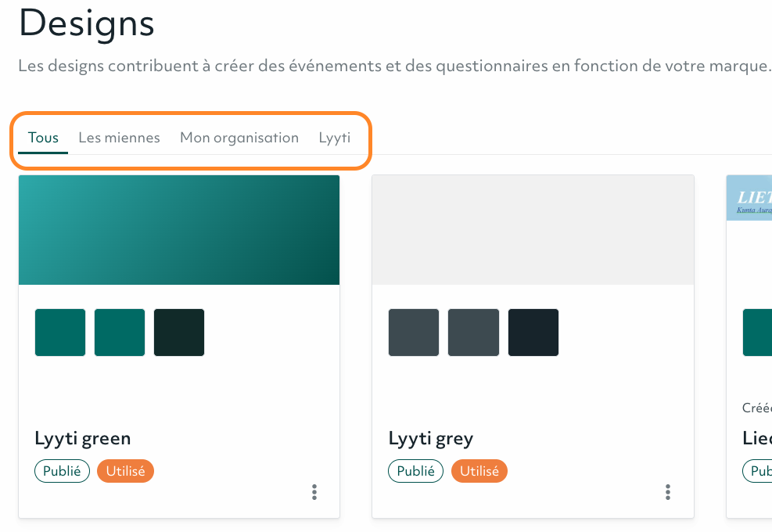
Task: Click the Utilisé badge on Lyyti green
Action: (126, 471)
